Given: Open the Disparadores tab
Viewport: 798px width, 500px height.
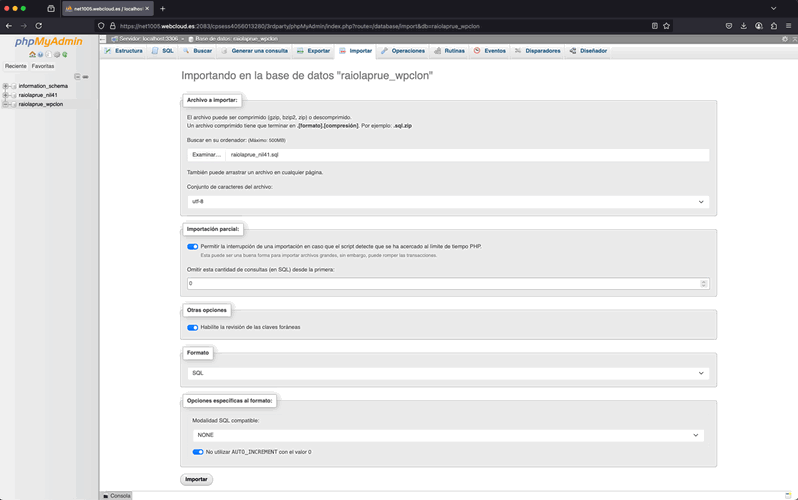Looking at the screenshot, I should 537,51.
